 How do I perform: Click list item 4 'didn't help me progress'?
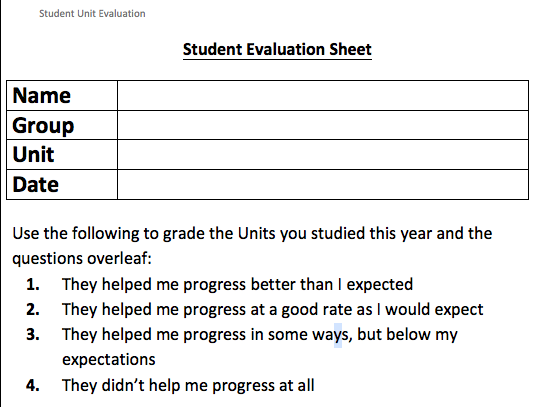[x=188, y=385]
